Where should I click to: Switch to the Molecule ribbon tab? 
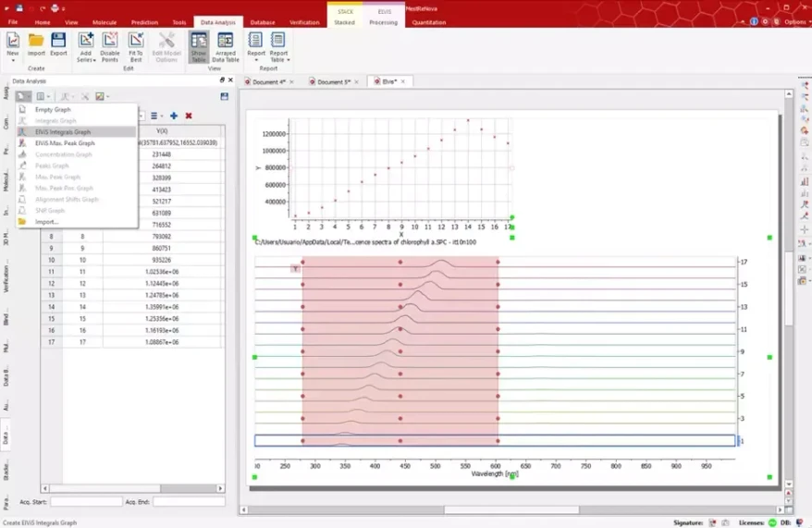click(105, 22)
